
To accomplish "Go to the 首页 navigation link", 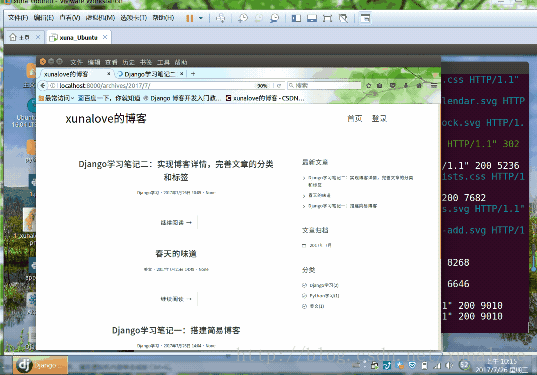I will (x=354, y=118).
